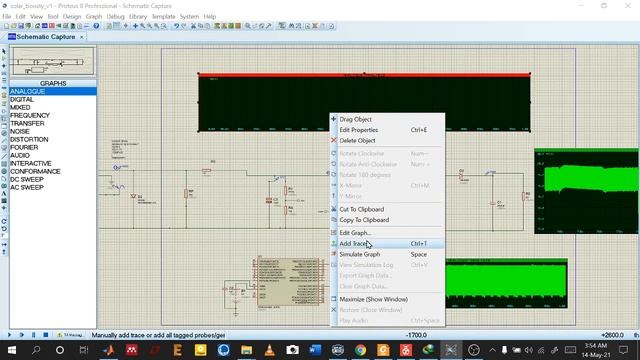Open the Template menu

[163, 16]
